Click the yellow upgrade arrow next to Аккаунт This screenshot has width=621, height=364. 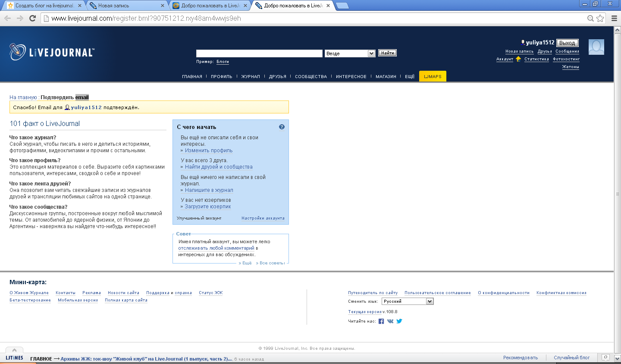tap(518, 59)
